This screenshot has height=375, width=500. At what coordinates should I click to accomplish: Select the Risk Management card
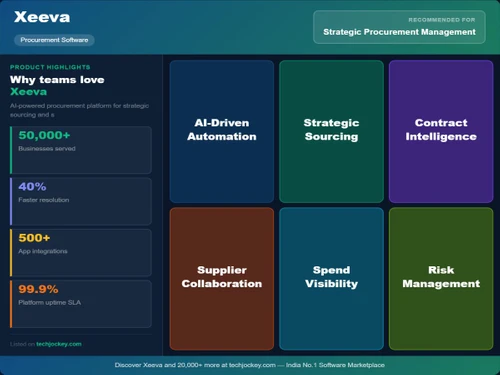441,279
